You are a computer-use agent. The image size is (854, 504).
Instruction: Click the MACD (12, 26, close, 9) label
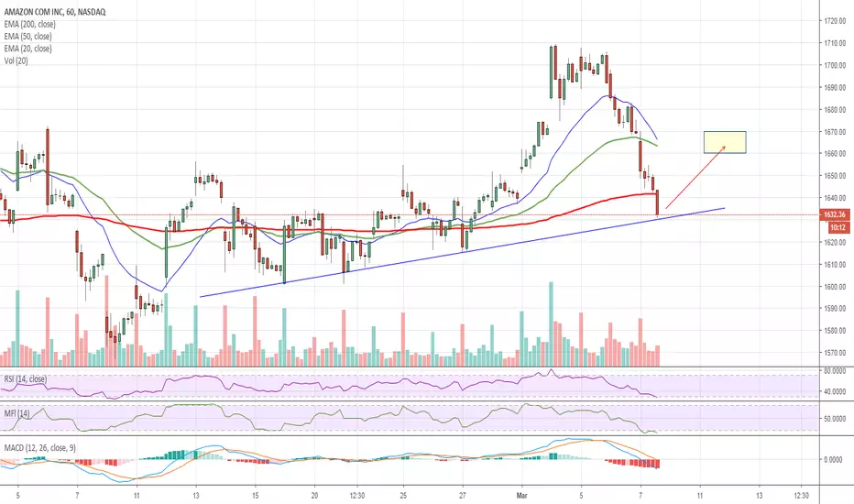pos(40,448)
